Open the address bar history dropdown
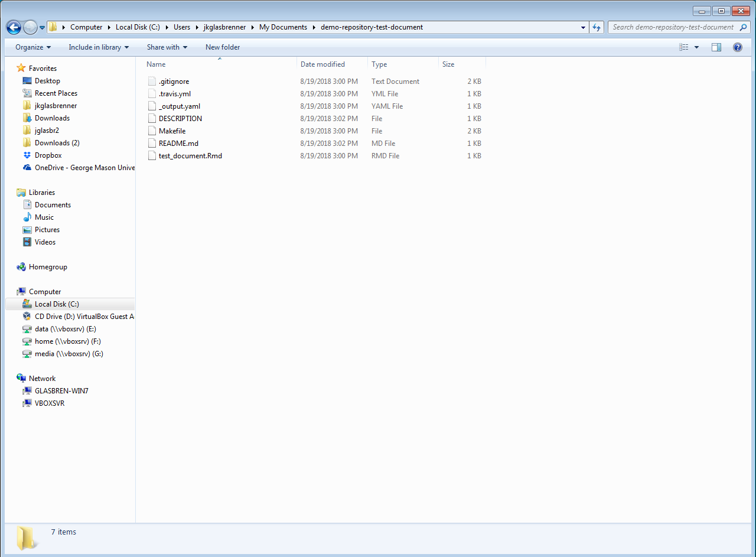This screenshot has height=557, width=756. pyautogui.click(x=583, y=27)
